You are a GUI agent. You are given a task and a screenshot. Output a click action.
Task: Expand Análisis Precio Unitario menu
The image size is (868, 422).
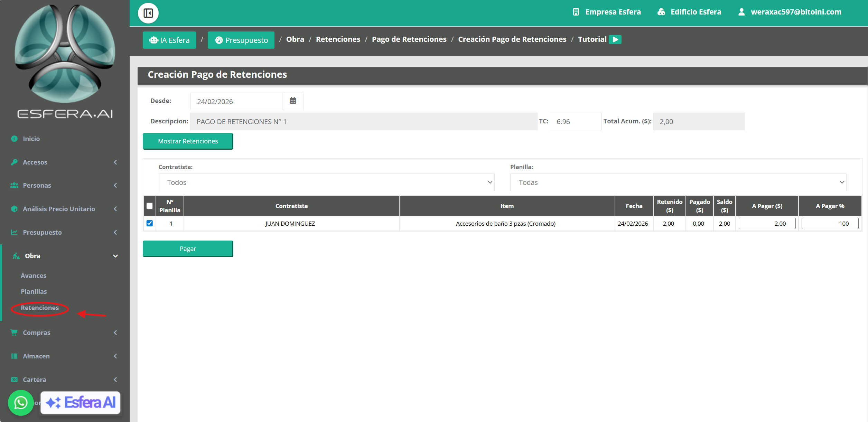point(65,209)
